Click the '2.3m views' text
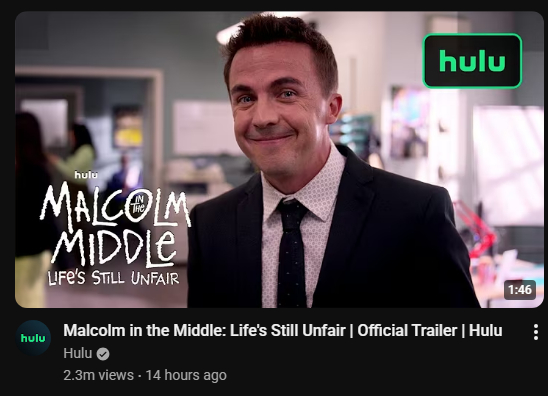The width and height of the screenshot is (548, 396). coord(99,375)
